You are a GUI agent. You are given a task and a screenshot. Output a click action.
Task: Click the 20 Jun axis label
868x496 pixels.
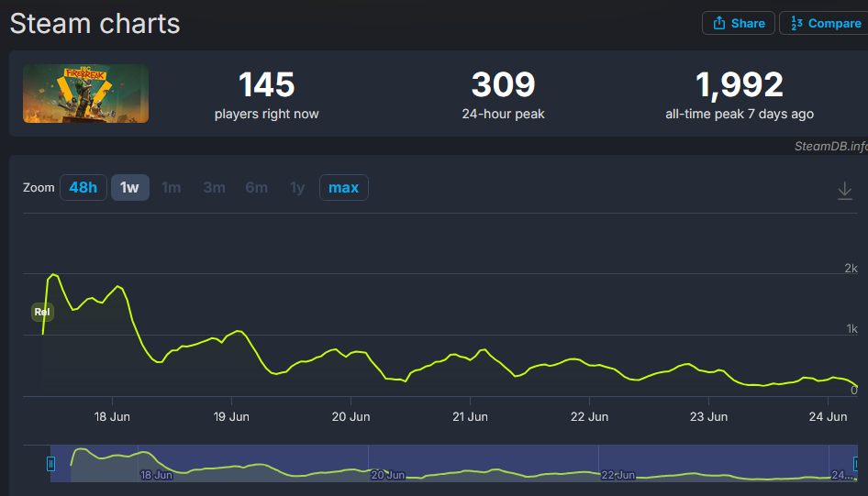[x=351, y=417]
